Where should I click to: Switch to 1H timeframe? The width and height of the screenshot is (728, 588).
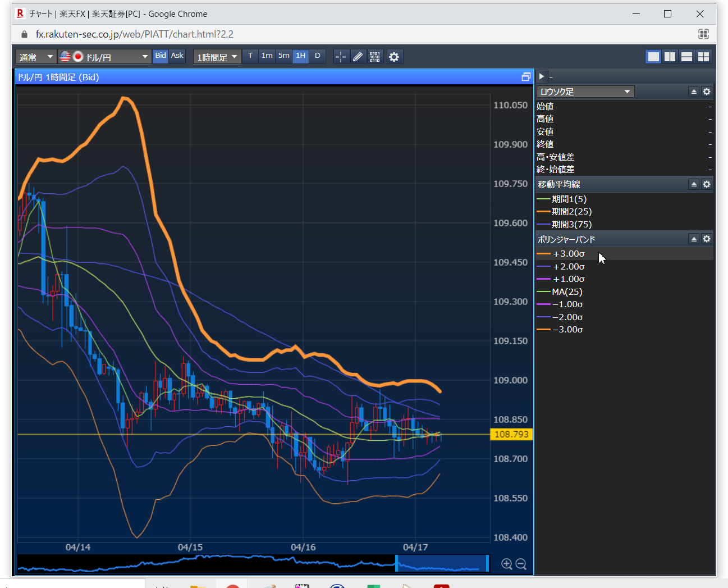click(x=301, y=56)
